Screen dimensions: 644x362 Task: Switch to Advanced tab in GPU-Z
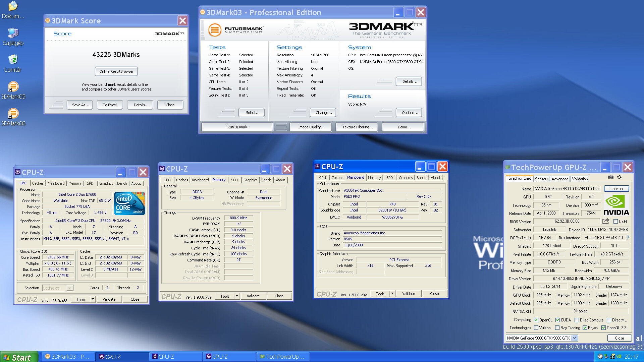click(x=560, y=179)
